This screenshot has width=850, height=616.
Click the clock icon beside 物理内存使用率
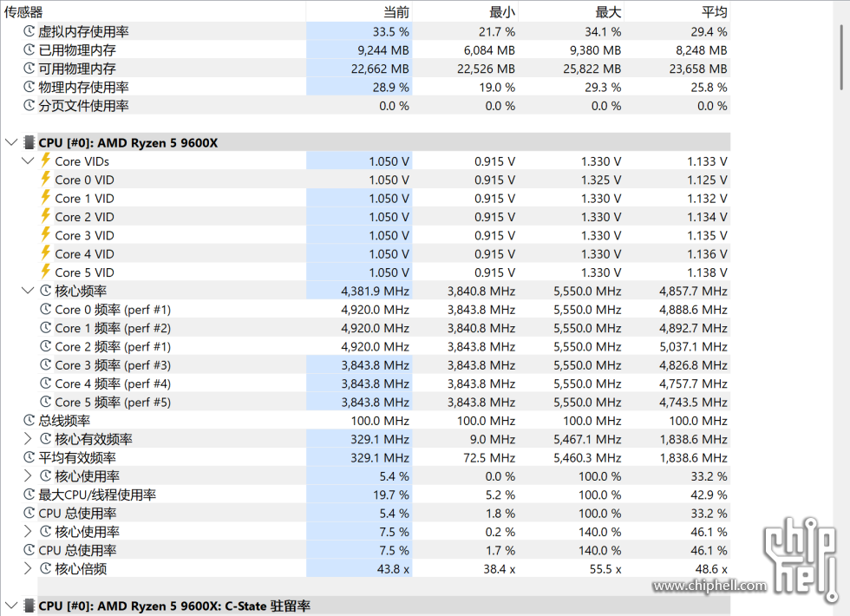29,87
